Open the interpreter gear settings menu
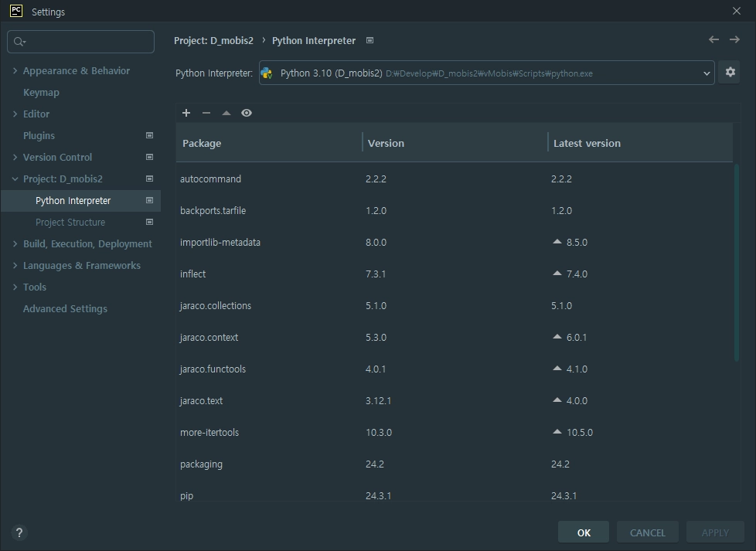Screen dimensions: 756x551 tap(730, 73)
